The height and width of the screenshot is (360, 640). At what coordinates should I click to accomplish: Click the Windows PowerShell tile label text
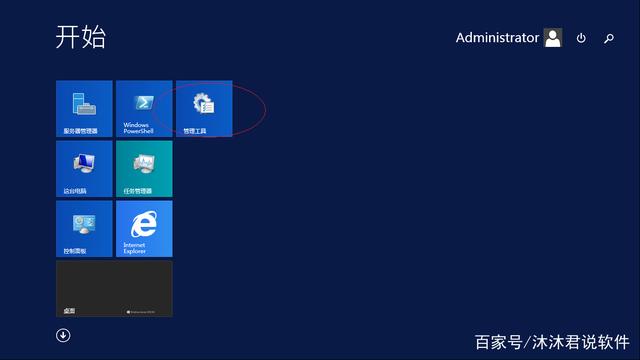[x=138, y=128]
